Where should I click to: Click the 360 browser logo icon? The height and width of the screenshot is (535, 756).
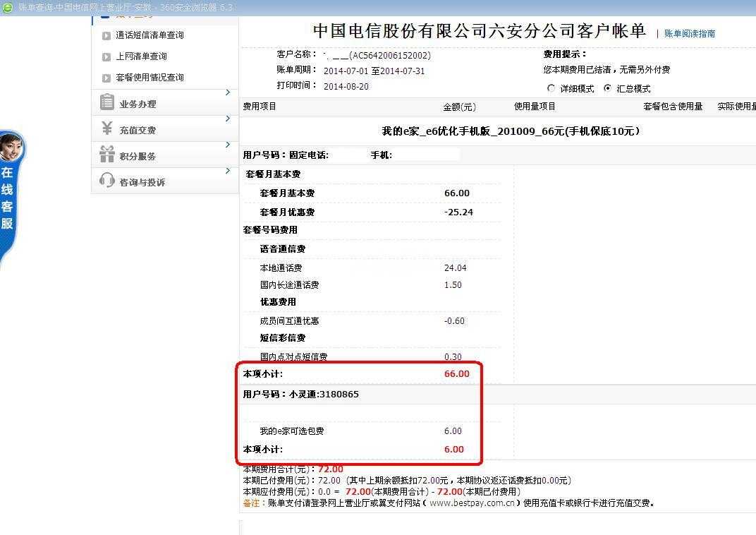pos(7,7)
